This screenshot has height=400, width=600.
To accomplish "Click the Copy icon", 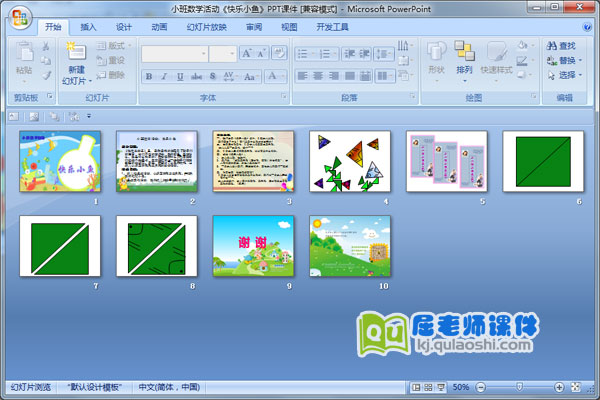I will (x=46, y=60).
